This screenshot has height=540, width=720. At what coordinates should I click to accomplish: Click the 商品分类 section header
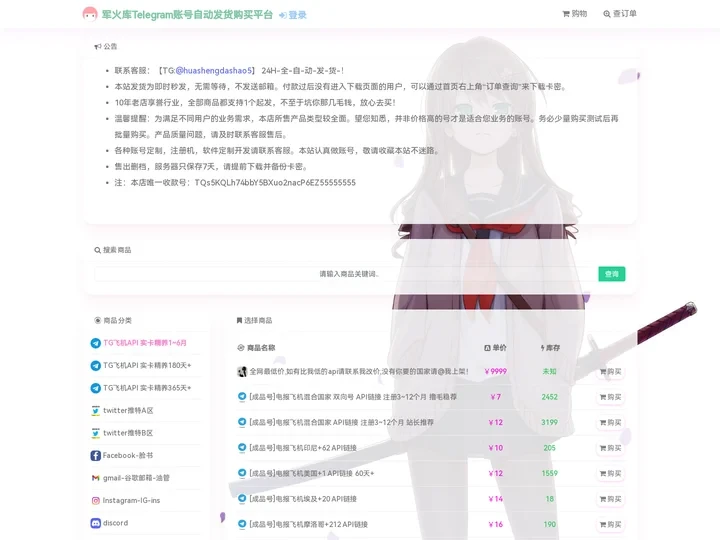pos(113,321)
